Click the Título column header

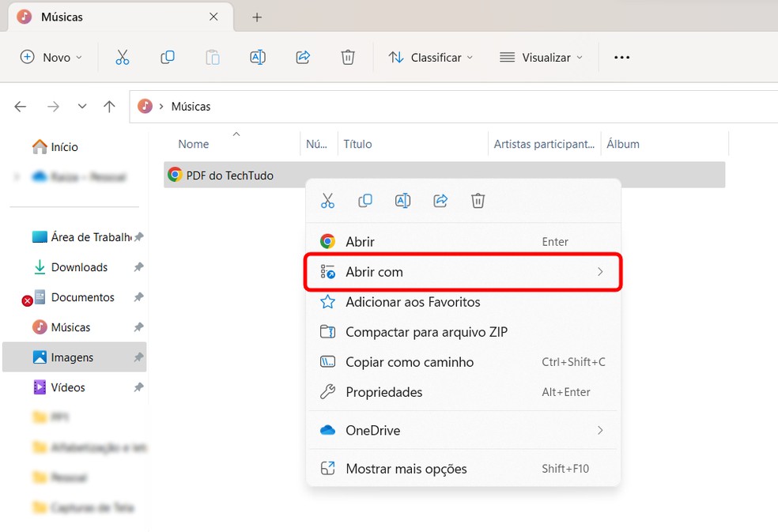(357, 144)
